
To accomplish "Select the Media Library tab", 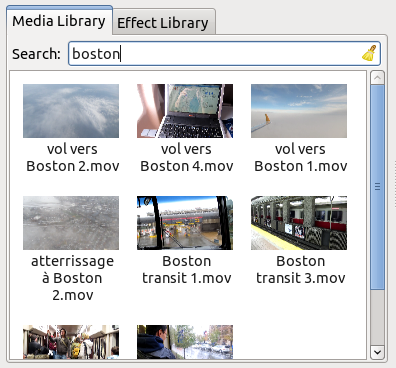I will click(x=59, y=21).
